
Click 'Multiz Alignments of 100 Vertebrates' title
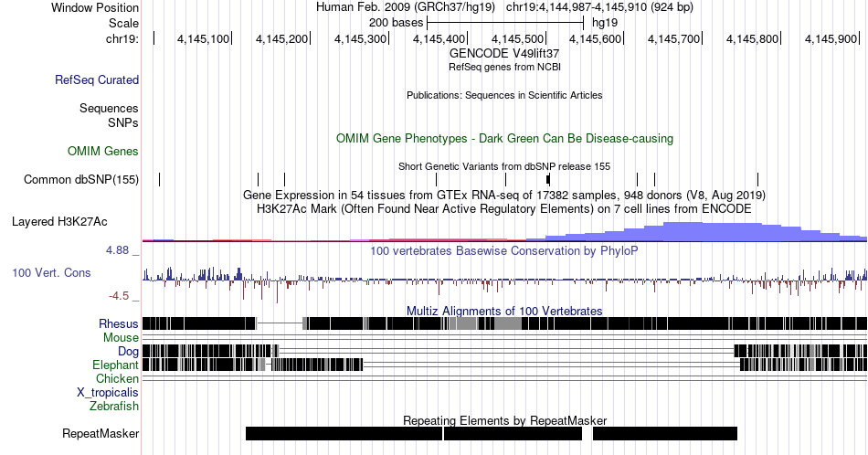tap(504, 311)
